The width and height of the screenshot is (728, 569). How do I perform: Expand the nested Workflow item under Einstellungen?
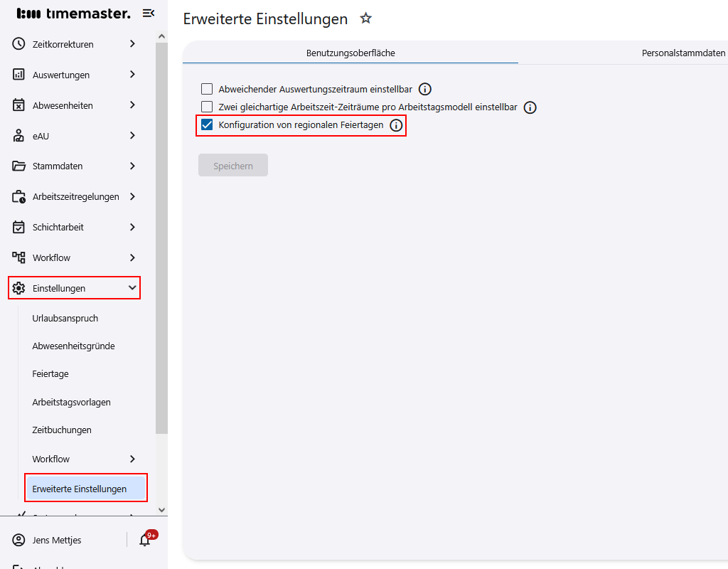coord(132,459)
